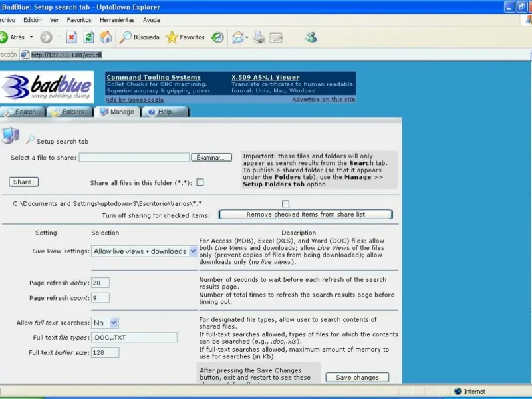
Task: Click the address bar URL
Action: [66, 55]
